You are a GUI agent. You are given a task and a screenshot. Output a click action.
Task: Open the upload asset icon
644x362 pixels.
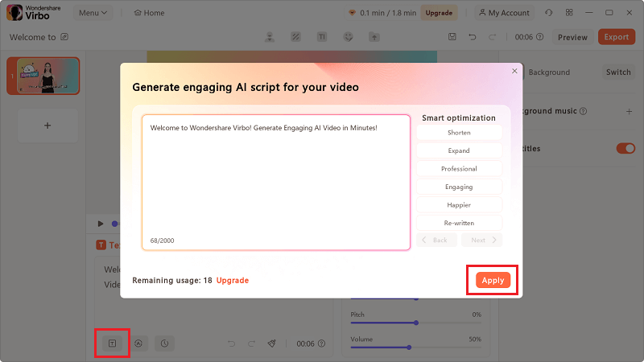[374, 37]
